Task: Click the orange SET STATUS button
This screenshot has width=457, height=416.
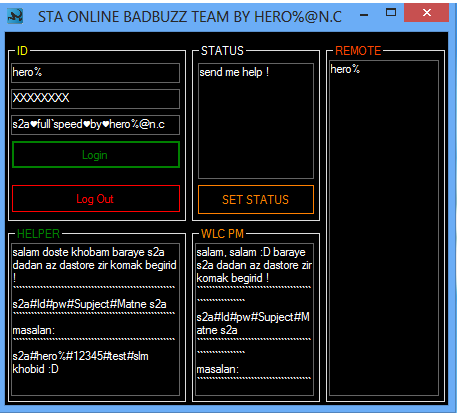Action: tap(256, 199)
